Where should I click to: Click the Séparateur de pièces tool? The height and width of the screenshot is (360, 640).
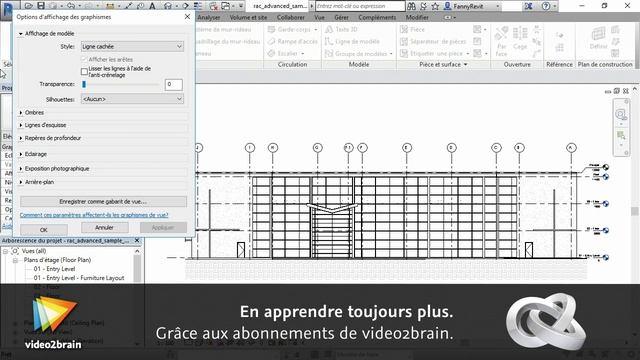tap(433, 41)
